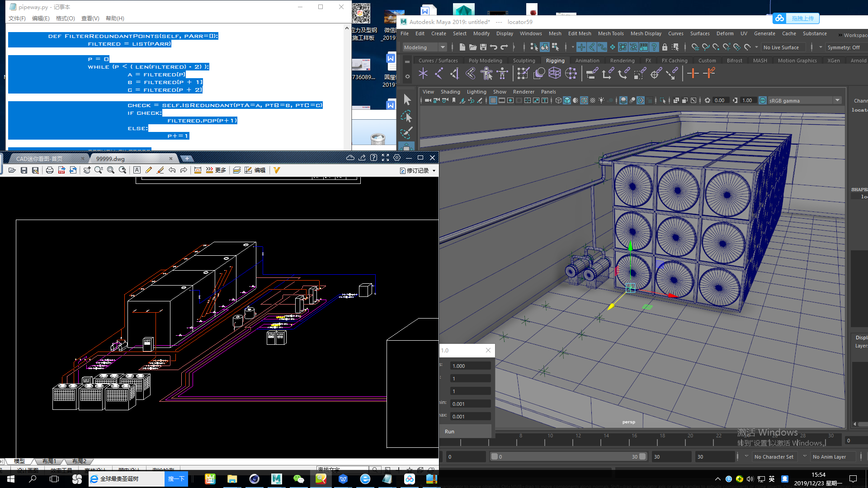Toggle Use All Lights bulb in viewport toolbar
Image resolution: width=868 pixels, height=488 pixels.
601,100
